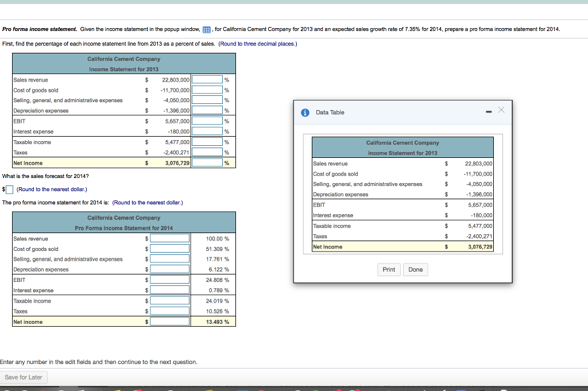Click the Depreciation expenses percentage input
The width and height of the screenshot is (588, 391).
(208, 111)
